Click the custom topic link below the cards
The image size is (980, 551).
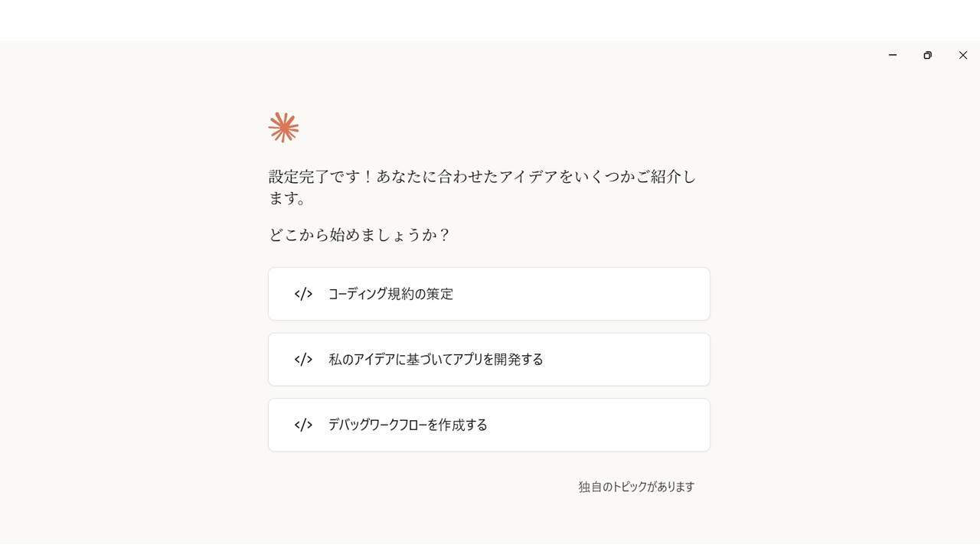[x=635, y=486]
